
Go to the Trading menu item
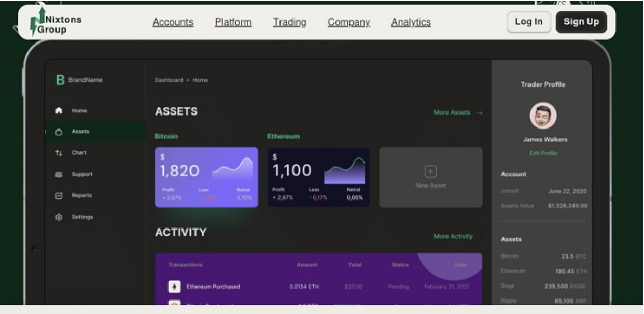point(289,22)
